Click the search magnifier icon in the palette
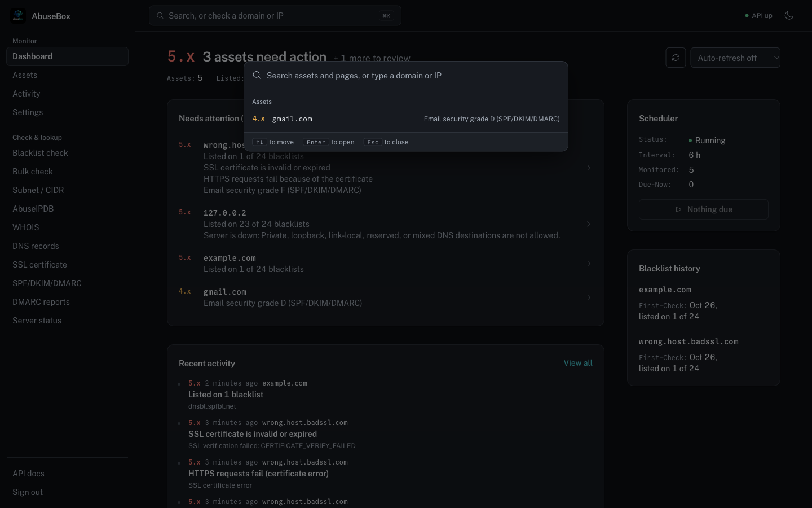The height and width of the screenshot is (508, 812). (x=257, y=75)
